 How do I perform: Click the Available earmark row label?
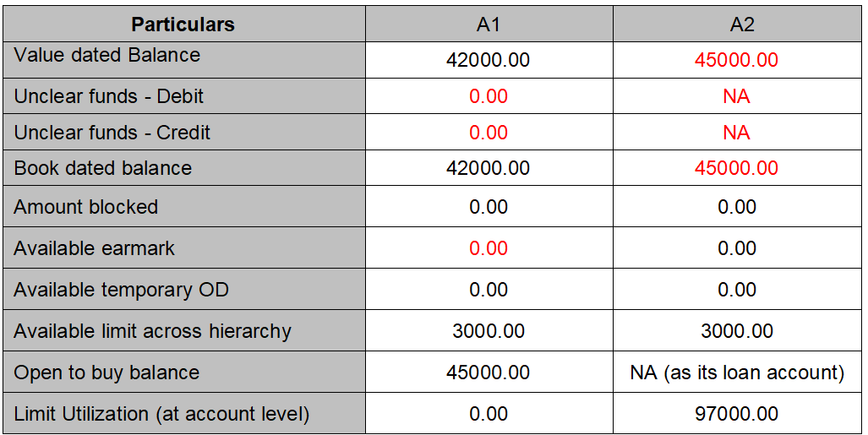click(95, 248)
